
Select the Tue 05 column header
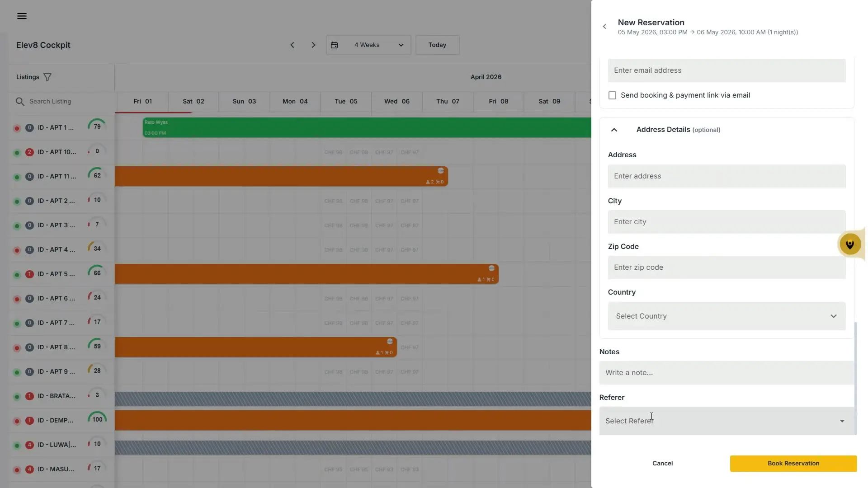(x=346, y=102)
